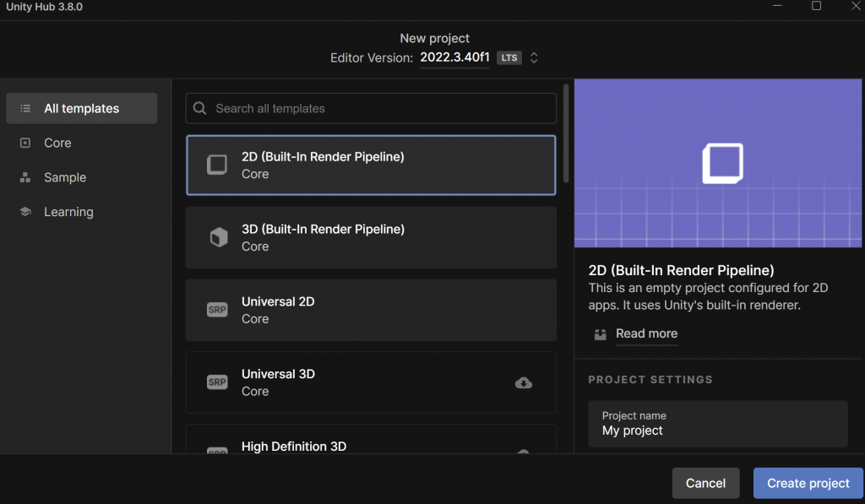Click the template list scrollbar
The height and width of the screenshot is (504, 865).
[x=566, y=133]
